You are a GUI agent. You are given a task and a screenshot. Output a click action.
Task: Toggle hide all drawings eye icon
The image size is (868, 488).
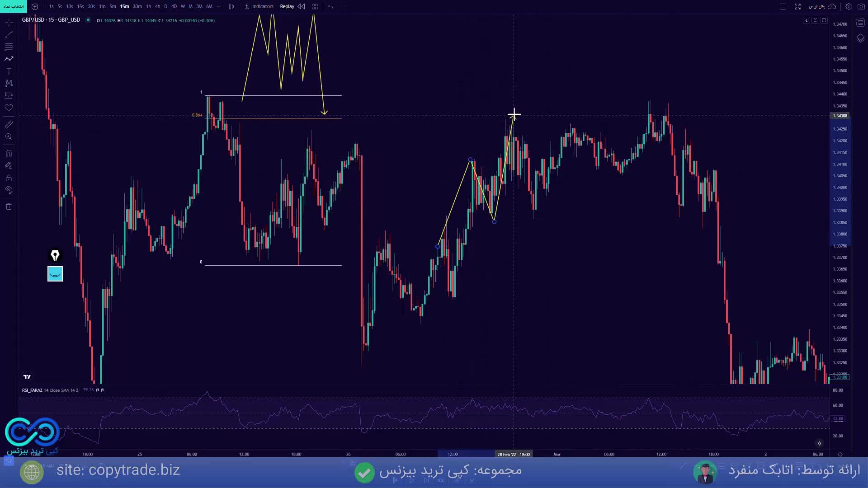pos(9,190)
